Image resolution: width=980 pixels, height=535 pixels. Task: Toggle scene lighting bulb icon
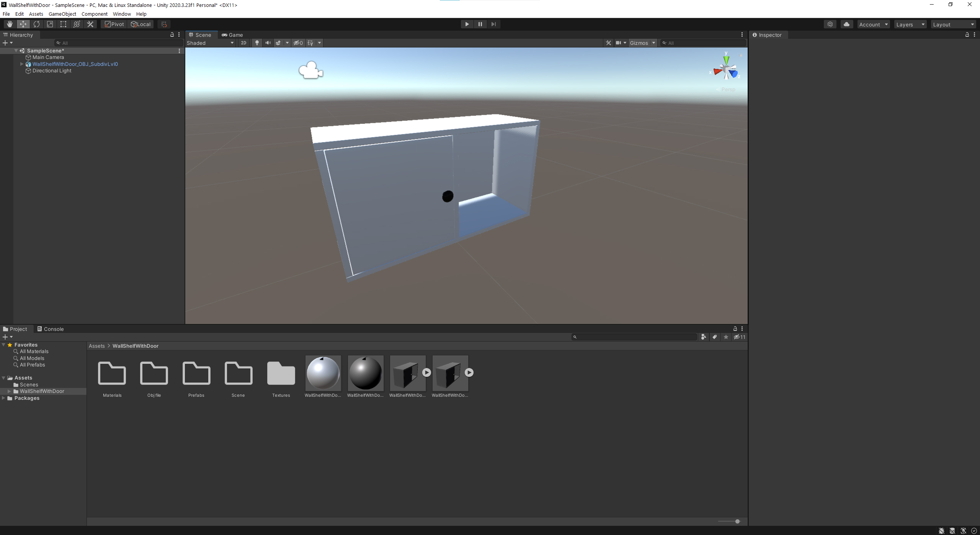[x=257, y=43]
